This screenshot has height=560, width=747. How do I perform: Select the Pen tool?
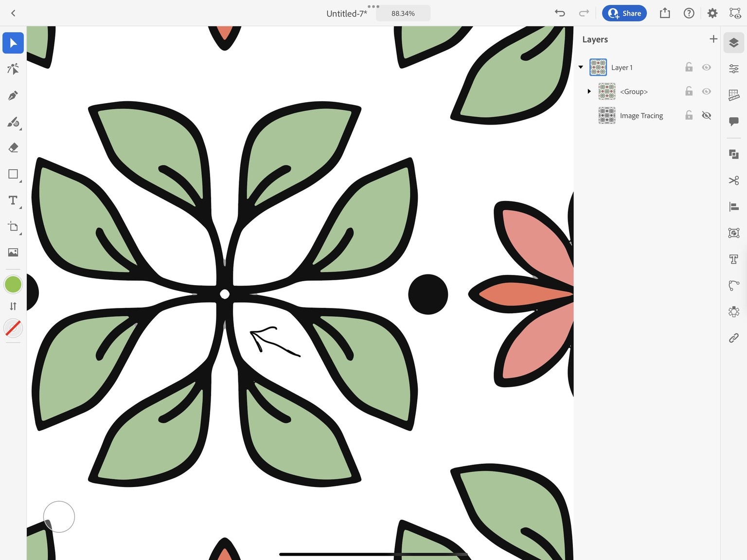(x=13, y=95)
